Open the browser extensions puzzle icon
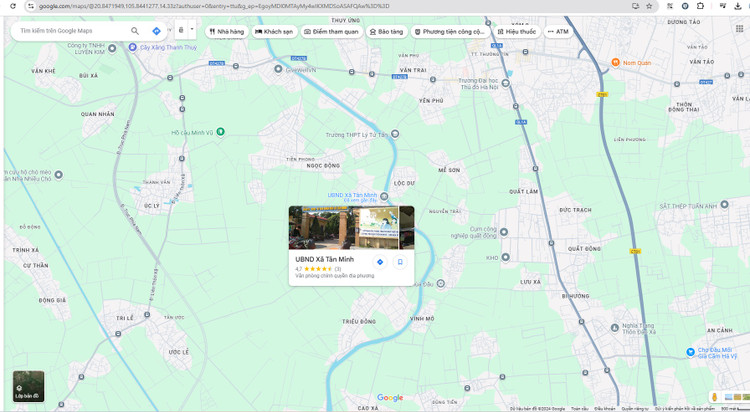750x412 pixels. point(700,6)
